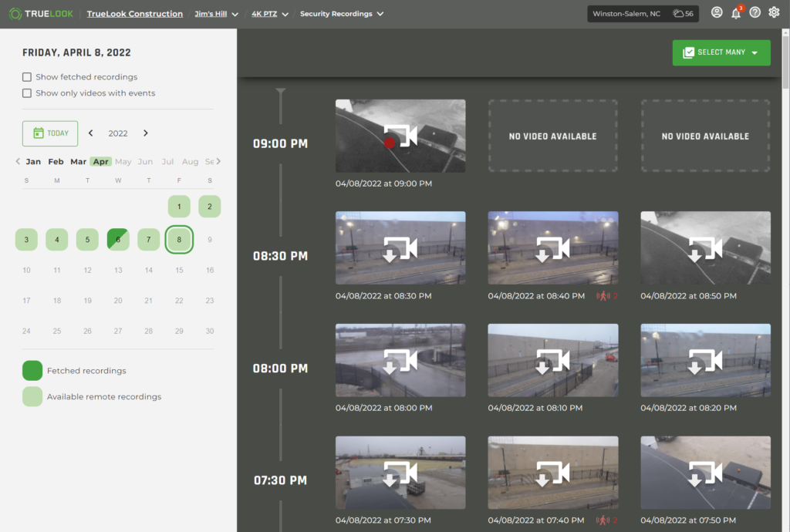This screenshot has width=790, height=532.
Task: Expand the Jim's Hill site dropdown
Action: (x=235, y=14)
